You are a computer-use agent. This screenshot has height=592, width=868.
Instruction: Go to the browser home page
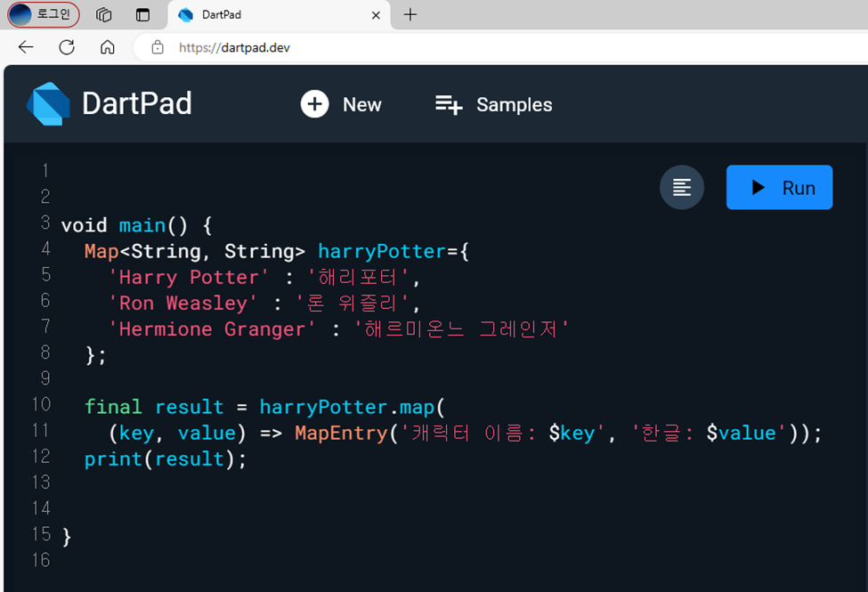(x=108, y=47)
